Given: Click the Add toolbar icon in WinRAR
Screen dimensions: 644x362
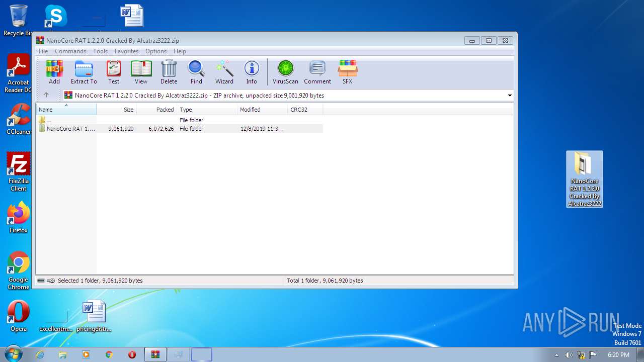Looking at the screenshot, I should (x=54, y=72).
